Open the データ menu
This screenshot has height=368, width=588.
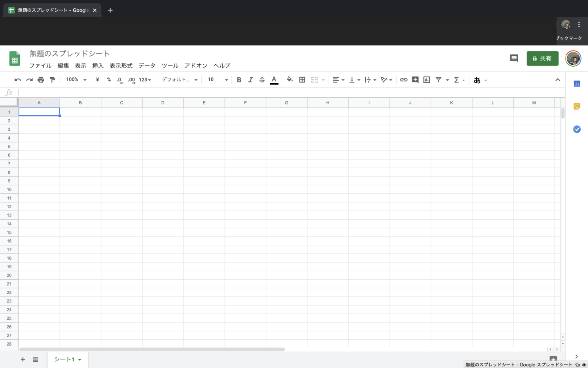(147, 66)
